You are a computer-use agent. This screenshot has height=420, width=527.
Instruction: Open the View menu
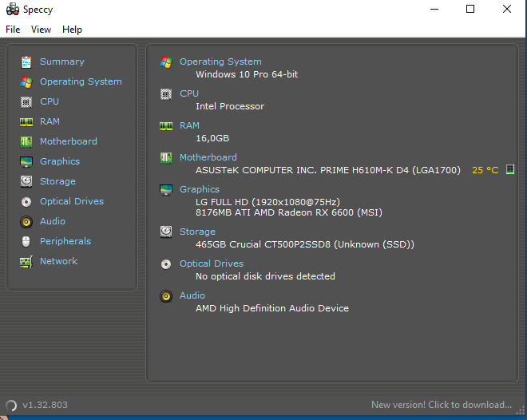(41, 30)
